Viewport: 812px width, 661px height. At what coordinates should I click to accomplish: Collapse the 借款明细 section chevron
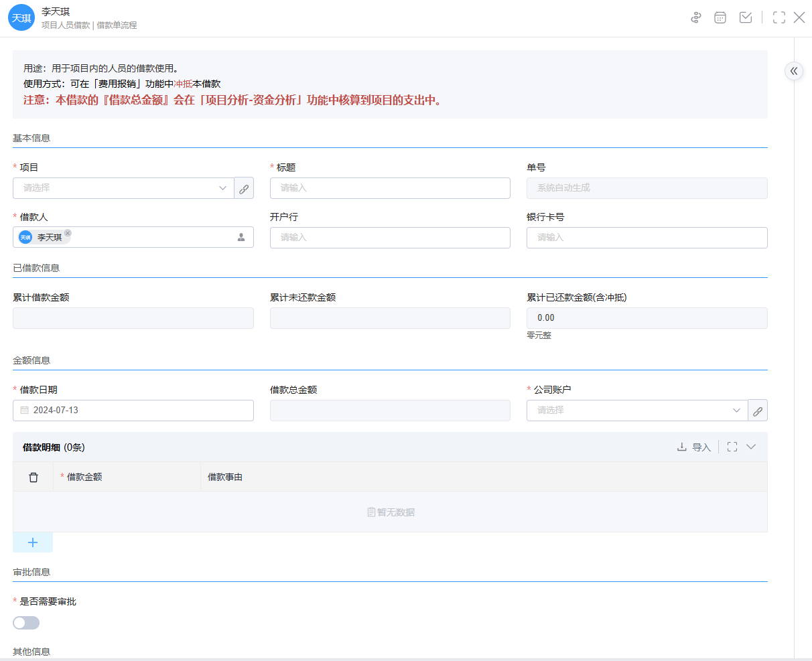[x=751, y=447]
